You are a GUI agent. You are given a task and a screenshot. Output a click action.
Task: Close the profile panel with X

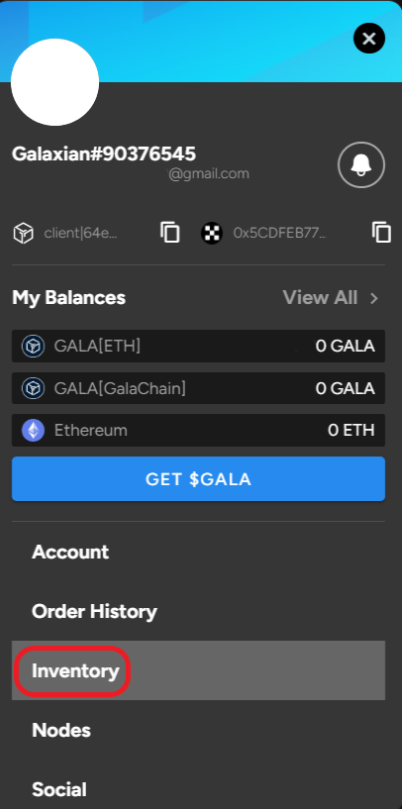[x=369, y=38]
